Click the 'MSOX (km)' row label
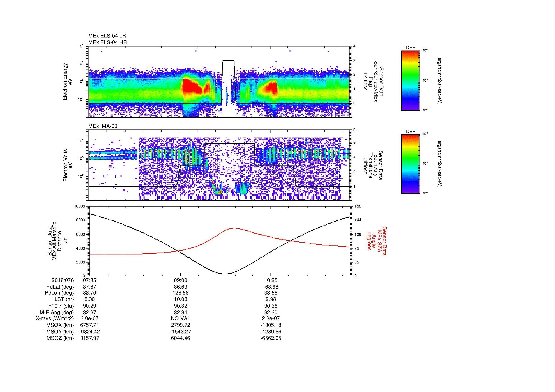Image resolution: width=555 pixels, height=392 pixels. [x=60, y=325]
